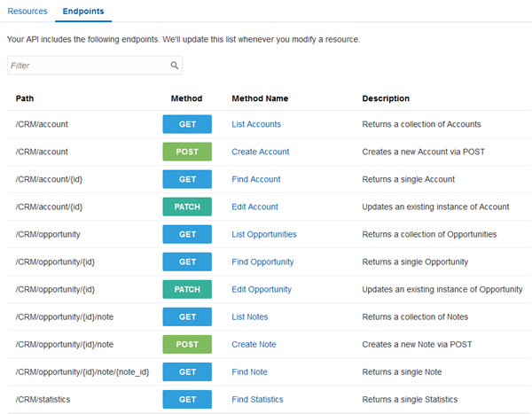This screenshot has height=414, width=532.
Task: Click 'Returns a single Account' description
Action: click(408, 179)
